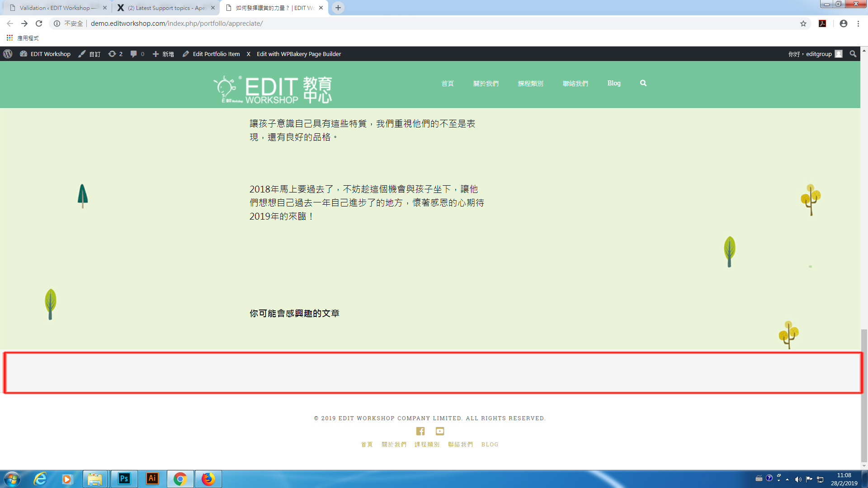Switch to the Validation EDIT Workshop tab
This screenshot has height=488, width=868.
point(54,8)
